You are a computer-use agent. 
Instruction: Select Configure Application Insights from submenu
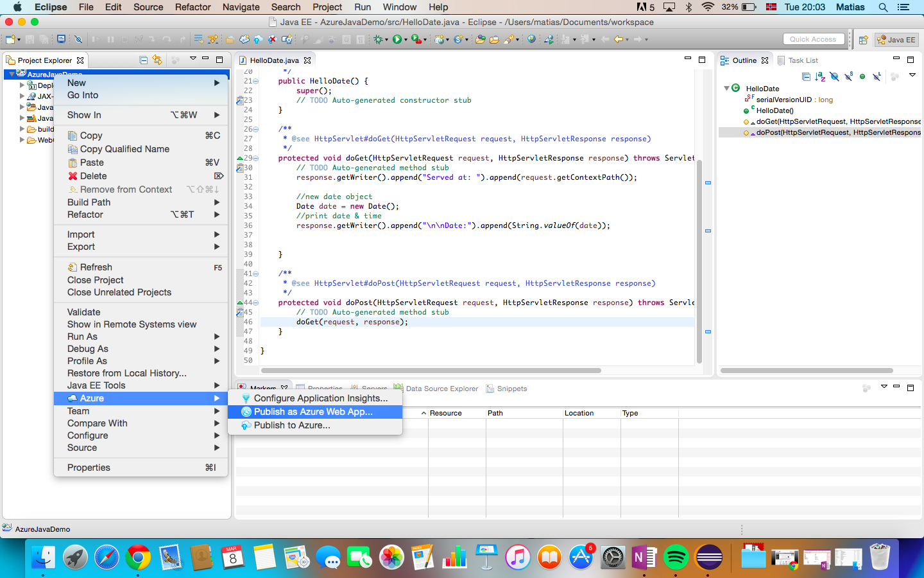tap(315, 398)
